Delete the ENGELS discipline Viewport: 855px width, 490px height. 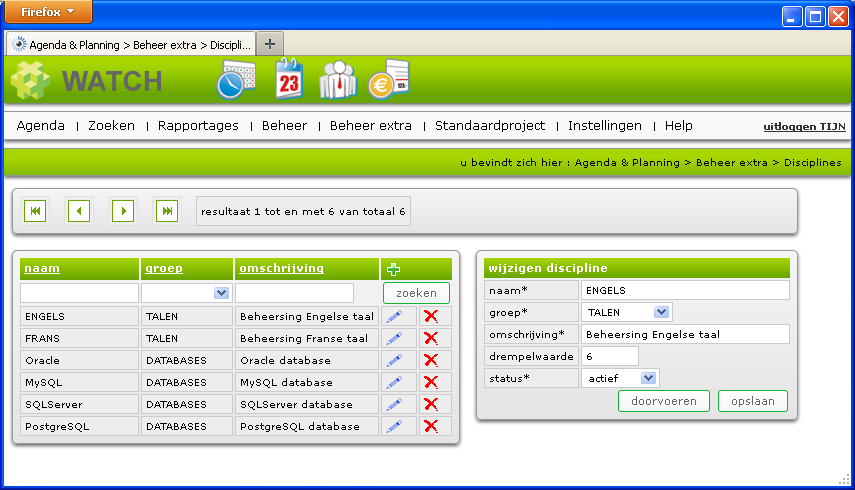click(x=431, y=316)
